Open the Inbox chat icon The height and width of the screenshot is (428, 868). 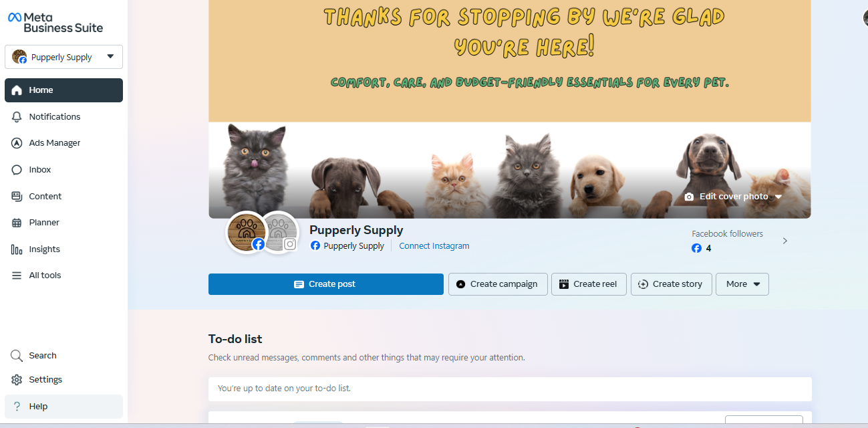tap(17, 170)
